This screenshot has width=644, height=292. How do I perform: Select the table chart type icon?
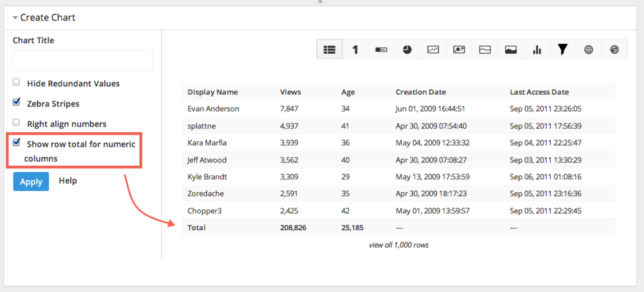point(329,50)
